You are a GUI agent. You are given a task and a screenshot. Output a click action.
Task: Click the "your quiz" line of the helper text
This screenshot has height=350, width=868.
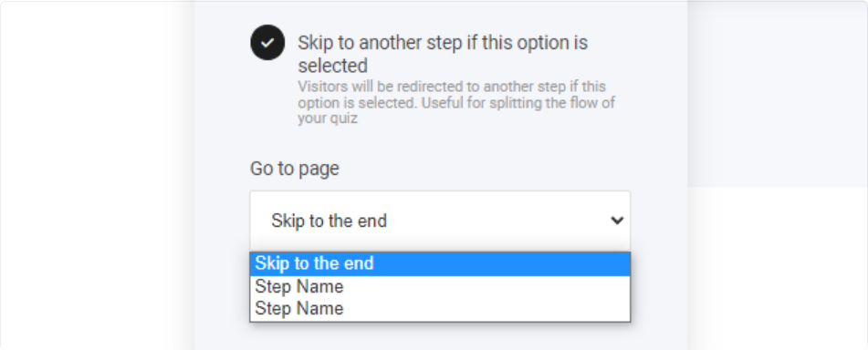pyautogui.click(x=327, y=118)
